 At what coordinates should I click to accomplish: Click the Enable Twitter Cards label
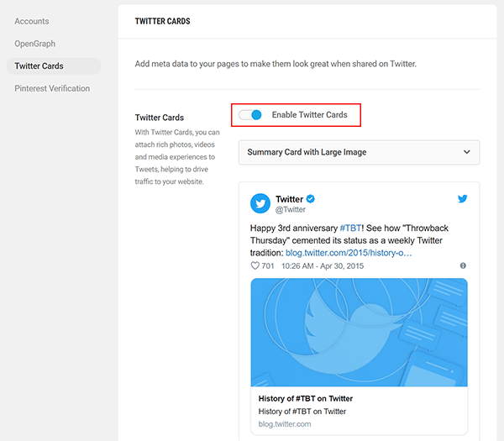tap(309, 115)
